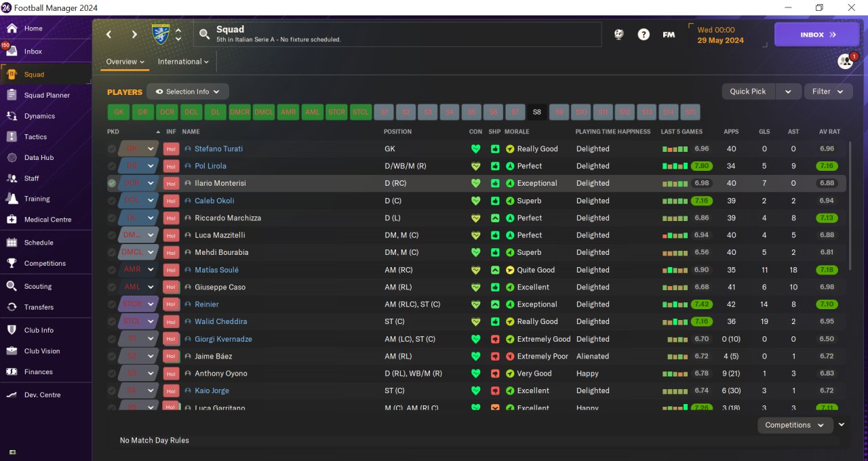This screenshot has width=868, height=461.
Task: Open the Club Info shield icon
Action: [x=12, y=330]
